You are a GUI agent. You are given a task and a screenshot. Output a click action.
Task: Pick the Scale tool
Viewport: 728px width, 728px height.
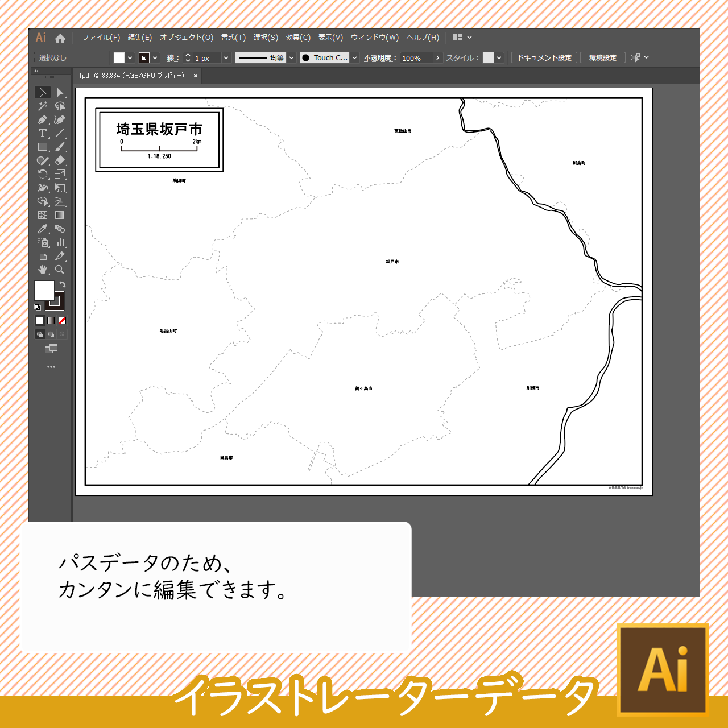point(60,174)
